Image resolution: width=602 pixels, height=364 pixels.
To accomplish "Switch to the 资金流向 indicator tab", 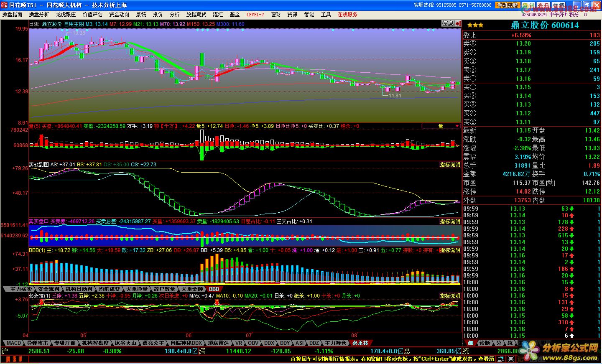I will (x=48, y=289).
